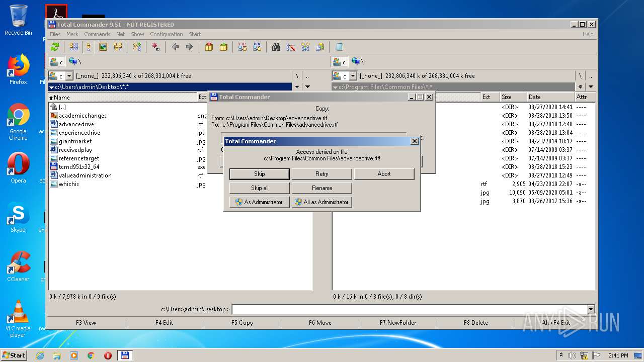Click the Abort button
Viewport: 644px width, 362px height.
[384, 174]
